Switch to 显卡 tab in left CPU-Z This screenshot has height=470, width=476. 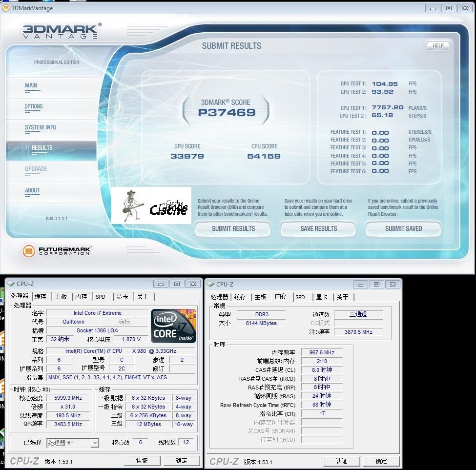(122, 296)
